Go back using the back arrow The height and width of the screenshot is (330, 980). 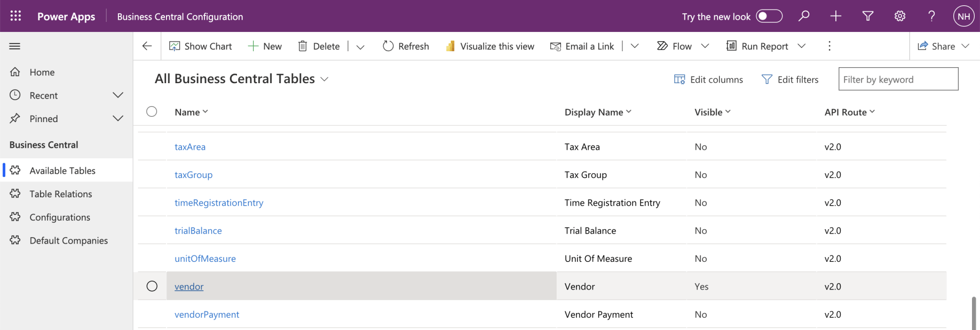click(147, 46)
